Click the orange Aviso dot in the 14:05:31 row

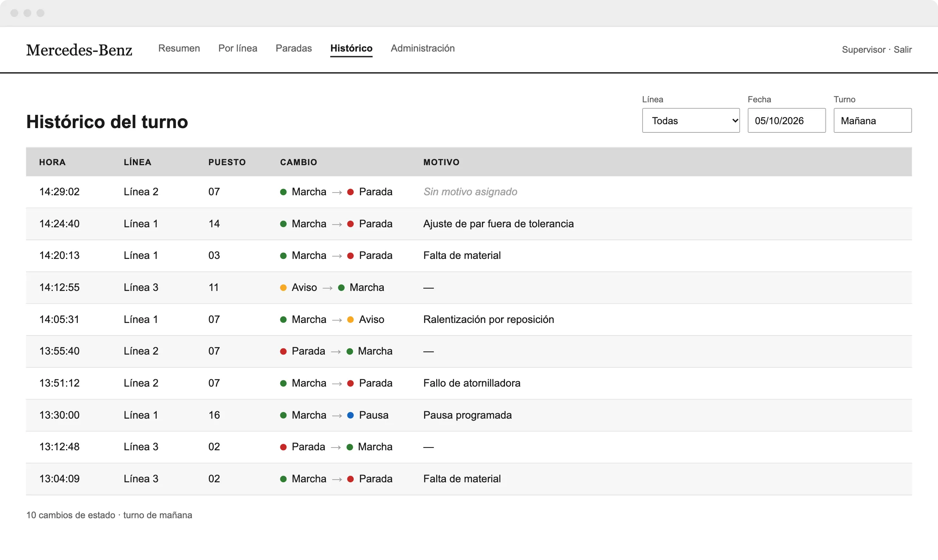coord(351,320)
